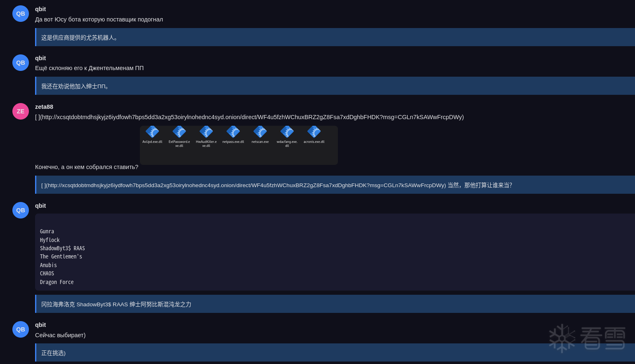Screen dimensions: 635x364
Task: Click the embedded file listing image
Action: 239,145
